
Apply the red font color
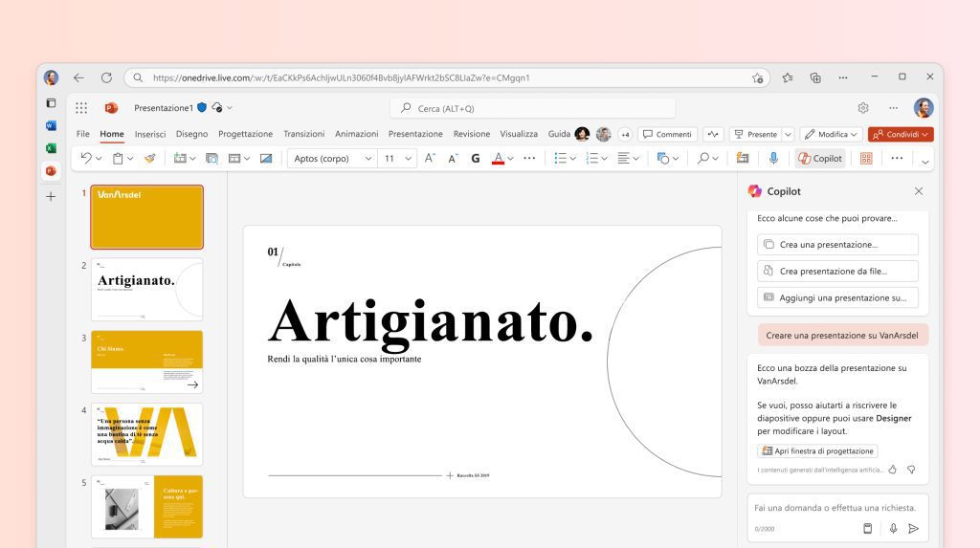click(498, 158)
